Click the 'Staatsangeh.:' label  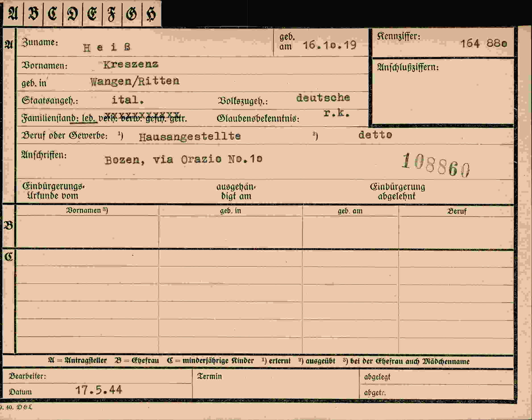[x=50, y=101]
